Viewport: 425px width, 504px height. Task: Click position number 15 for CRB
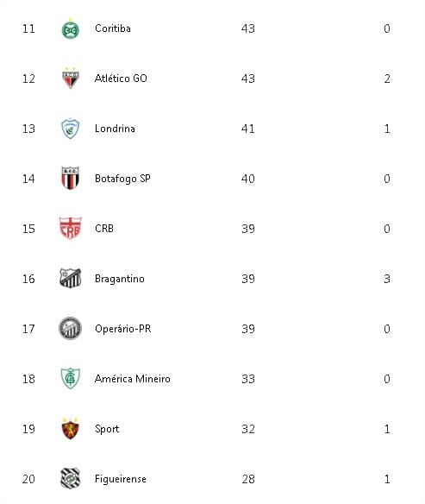(28, 229)
